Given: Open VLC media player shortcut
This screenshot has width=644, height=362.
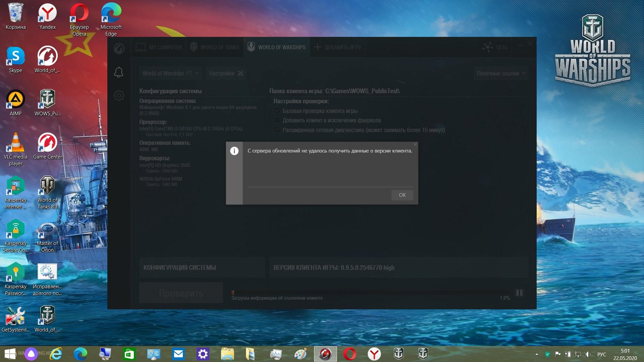Looking at the screenshot, I should (15, 149).
